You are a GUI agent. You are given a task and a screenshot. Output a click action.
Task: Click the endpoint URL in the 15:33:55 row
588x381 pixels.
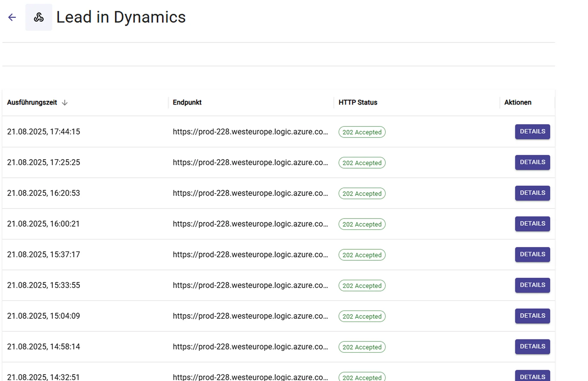tap(250, 285)
